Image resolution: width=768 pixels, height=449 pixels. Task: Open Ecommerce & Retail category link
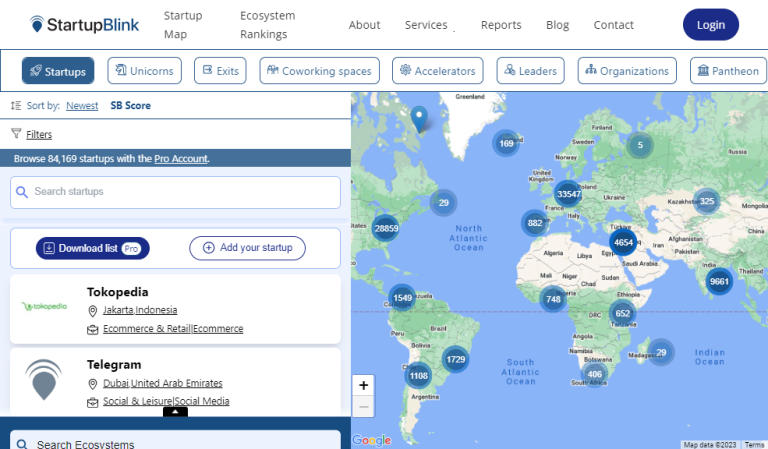click(x=173, y=329)
